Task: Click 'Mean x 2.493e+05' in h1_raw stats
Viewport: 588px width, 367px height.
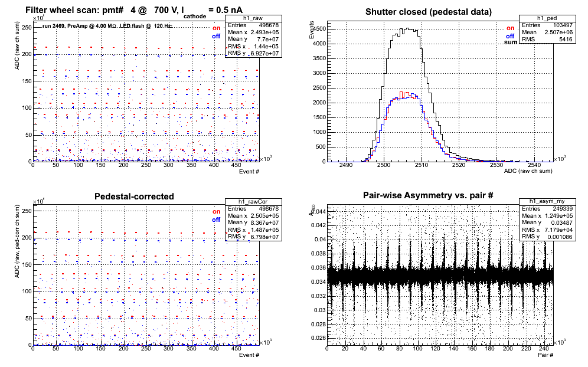Action: pyautogui.click(x=253, y=32)
